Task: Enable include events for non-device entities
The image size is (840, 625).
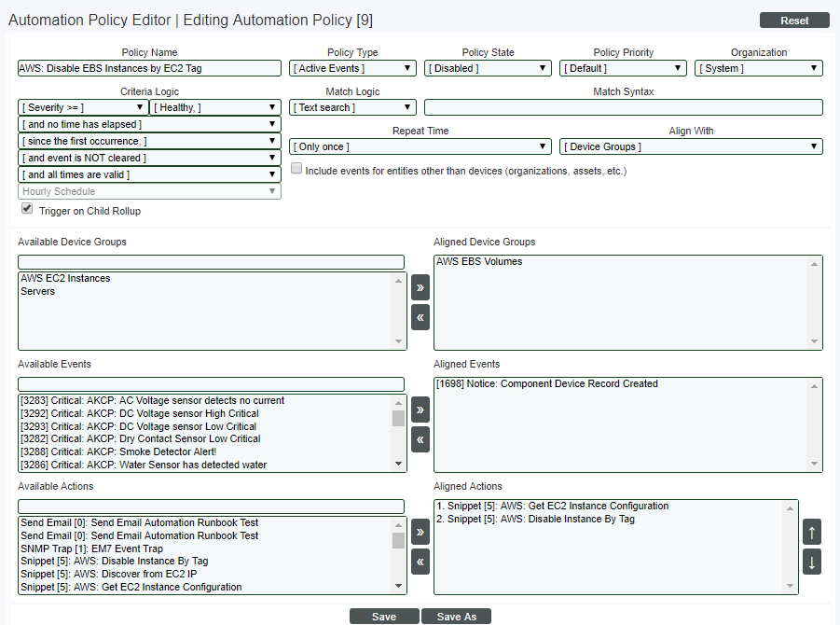Action: click(296, 169)
